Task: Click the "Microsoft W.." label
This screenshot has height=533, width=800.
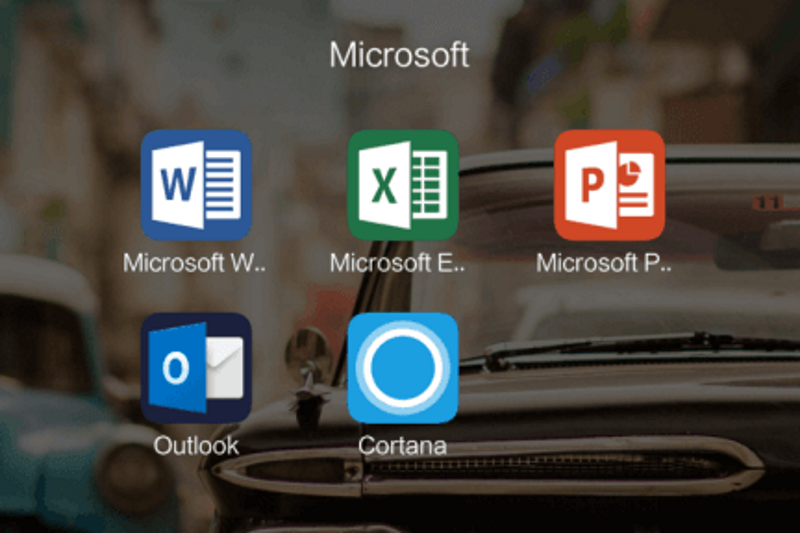Action: (194, 263)
